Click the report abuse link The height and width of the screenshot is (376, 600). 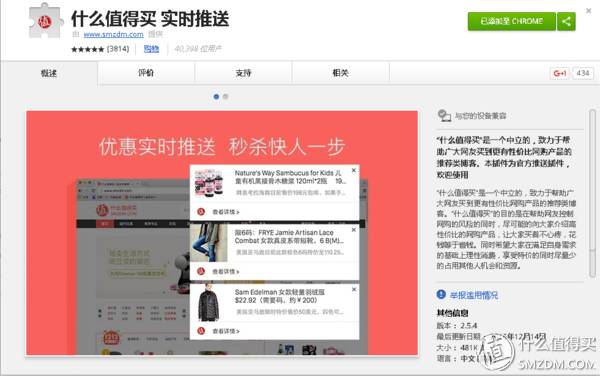click(x=474, y=295)
